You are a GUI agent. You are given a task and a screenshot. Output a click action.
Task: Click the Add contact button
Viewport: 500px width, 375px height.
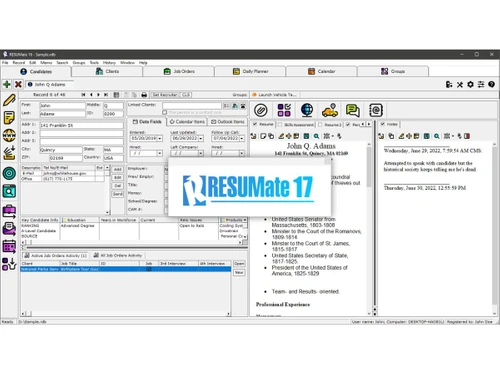(118, 169)
